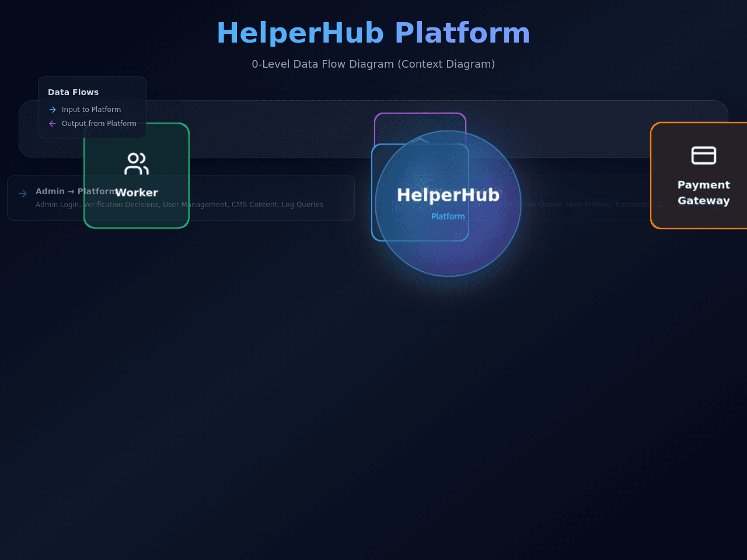Click the Platform subtitle under HelpHub
This screenshot has height=560, width=747.
pos(448,216)
